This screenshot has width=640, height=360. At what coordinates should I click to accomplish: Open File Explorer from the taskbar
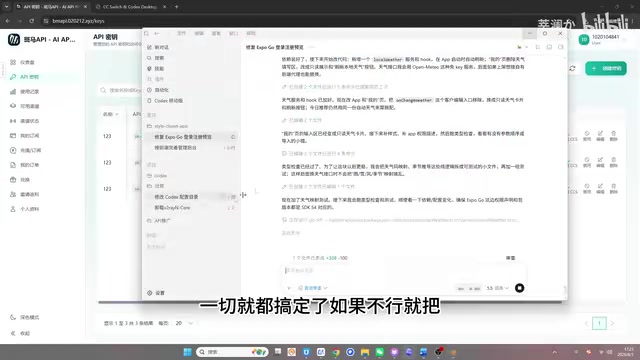click(365, 352)
